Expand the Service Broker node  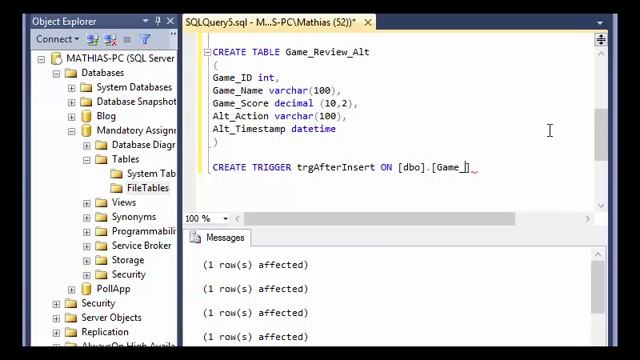pos(87,247)
